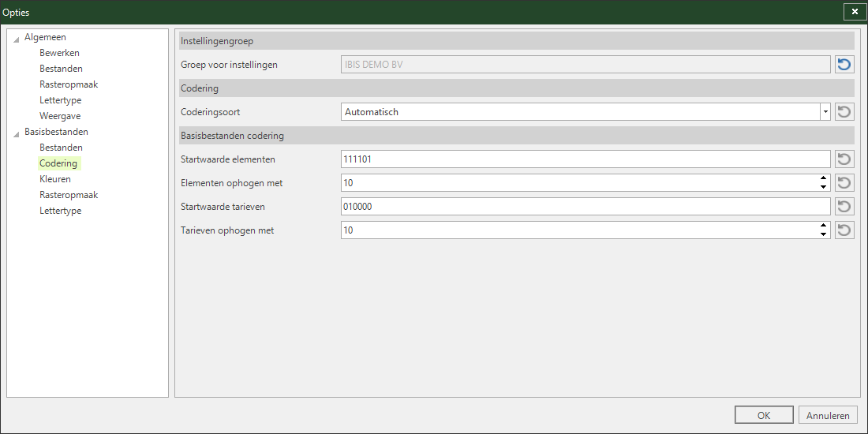Click the Startwaarde elementen label
The width and height of the screenshot is (868, 434).
click(228, 159)
